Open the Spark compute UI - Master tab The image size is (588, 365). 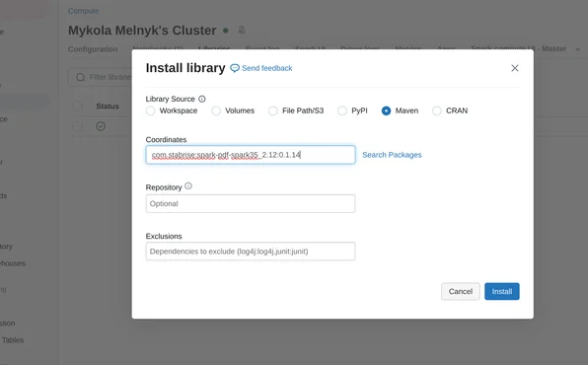[519, 48]
